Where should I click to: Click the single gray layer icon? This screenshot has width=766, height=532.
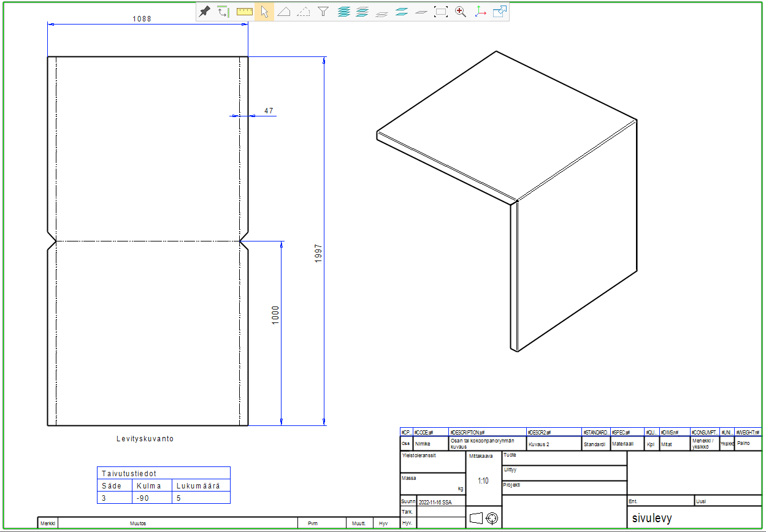click(x=421, y=12)
